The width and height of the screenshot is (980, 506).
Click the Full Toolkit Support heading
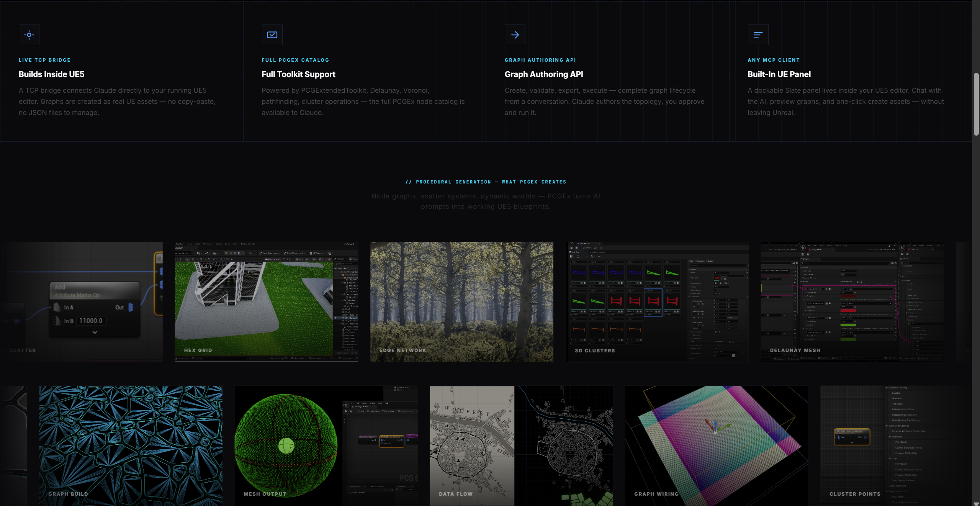pyautogui.click(x=298, y=74)
